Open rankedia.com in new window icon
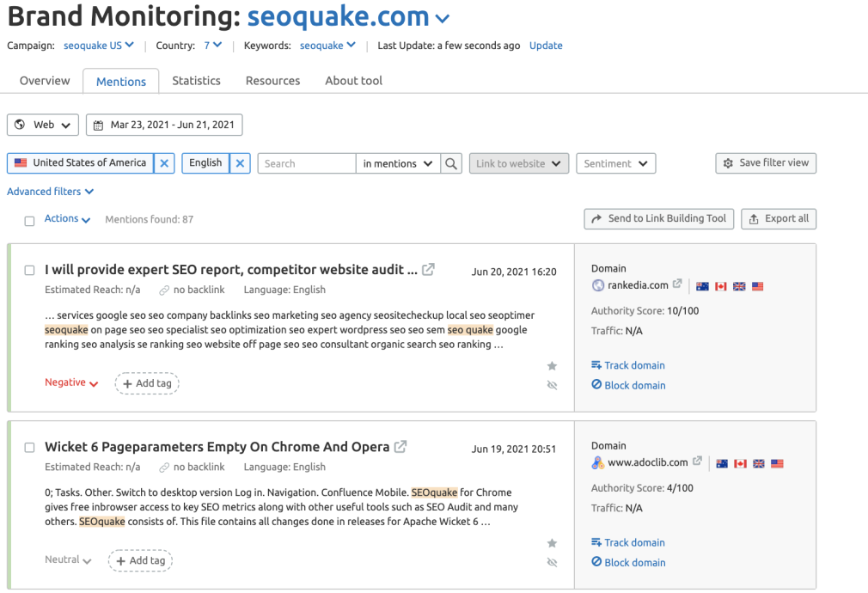 [677, 284]
